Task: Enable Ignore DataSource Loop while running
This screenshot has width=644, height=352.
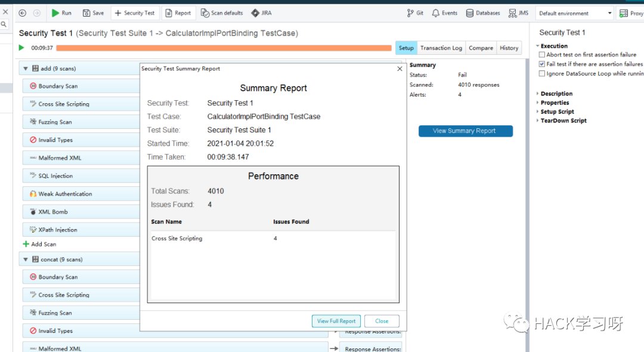Action: [541, 73]
